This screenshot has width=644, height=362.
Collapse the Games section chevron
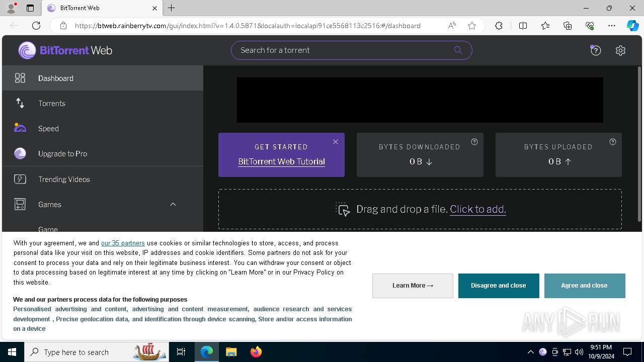(173, 204)
